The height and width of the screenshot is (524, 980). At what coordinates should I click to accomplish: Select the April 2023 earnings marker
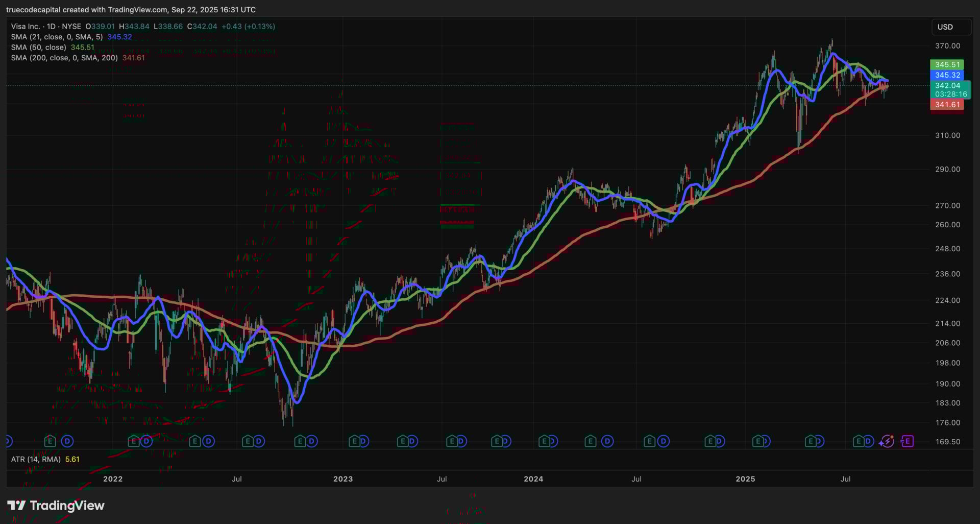pos(403,441)
